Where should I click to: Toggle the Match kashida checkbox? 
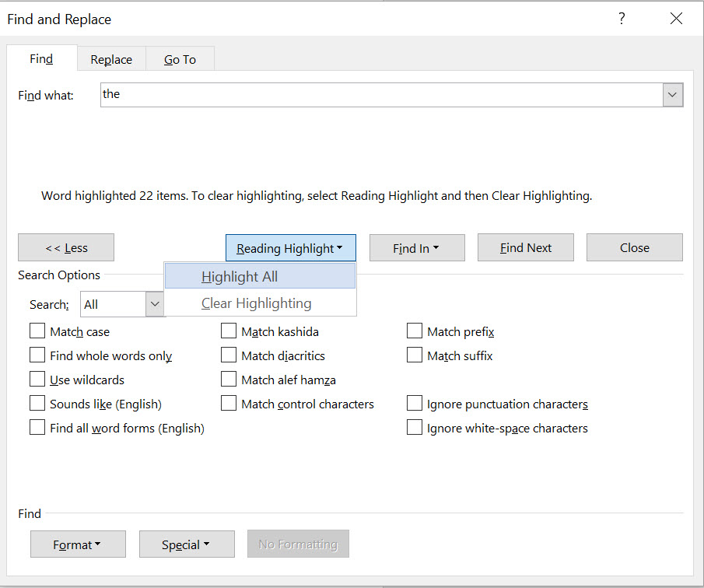click(x=229, y=331)
